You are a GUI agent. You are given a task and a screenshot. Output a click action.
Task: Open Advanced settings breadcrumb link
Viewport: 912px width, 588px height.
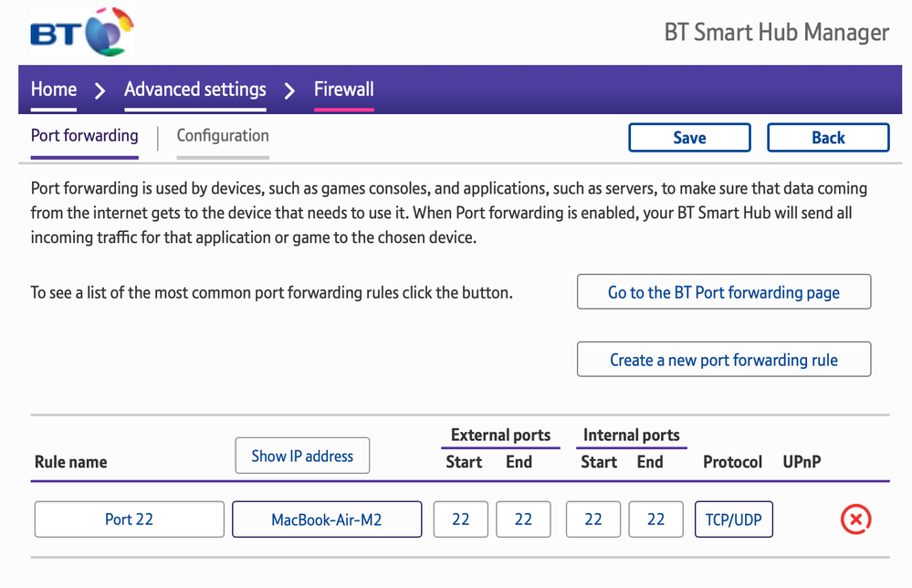coord(195,89)
